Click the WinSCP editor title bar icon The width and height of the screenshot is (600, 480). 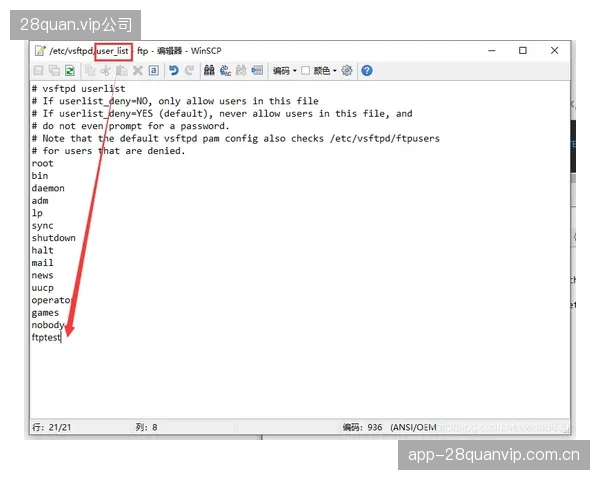[40, 51]
